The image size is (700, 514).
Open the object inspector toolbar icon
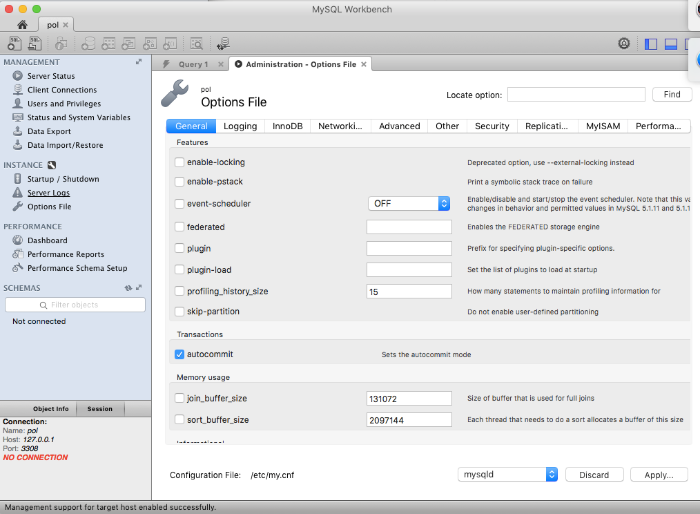click(61, 43)
